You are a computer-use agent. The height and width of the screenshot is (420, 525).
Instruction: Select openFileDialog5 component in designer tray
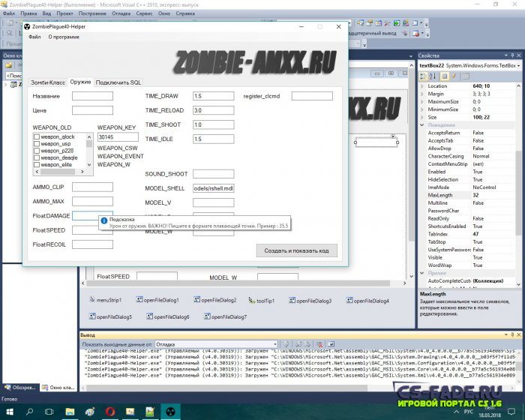click(110, 316)
